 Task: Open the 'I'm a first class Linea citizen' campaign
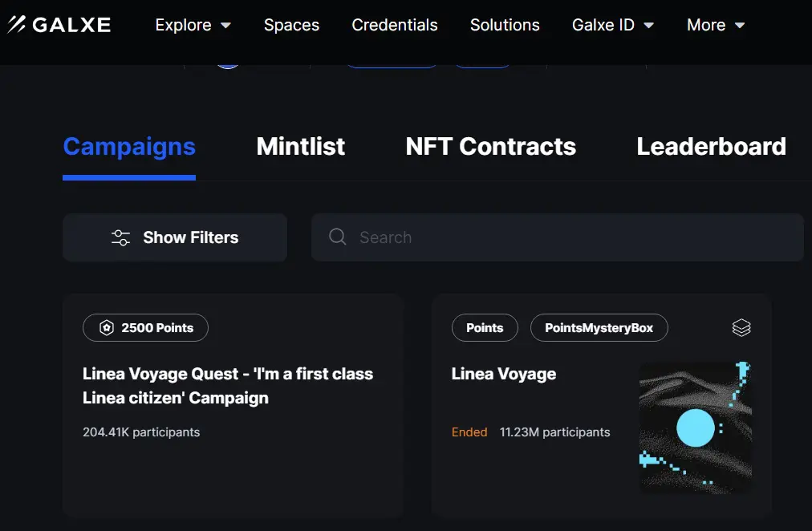228,386
